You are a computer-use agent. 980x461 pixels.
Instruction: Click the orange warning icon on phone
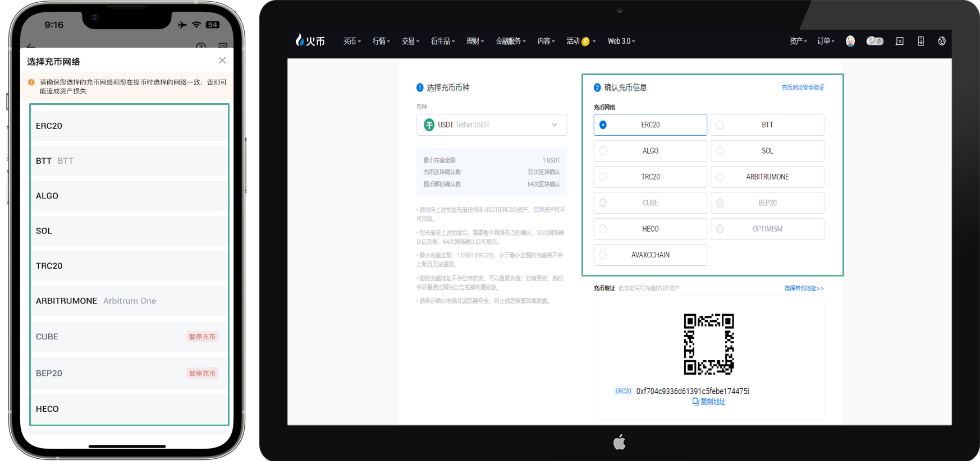pyautogui.click(x=31, y=82)
